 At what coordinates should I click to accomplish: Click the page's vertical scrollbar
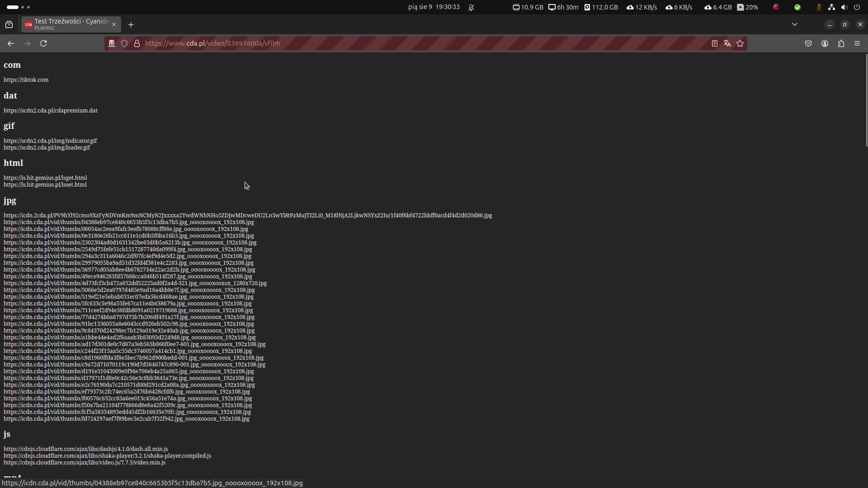866,100
